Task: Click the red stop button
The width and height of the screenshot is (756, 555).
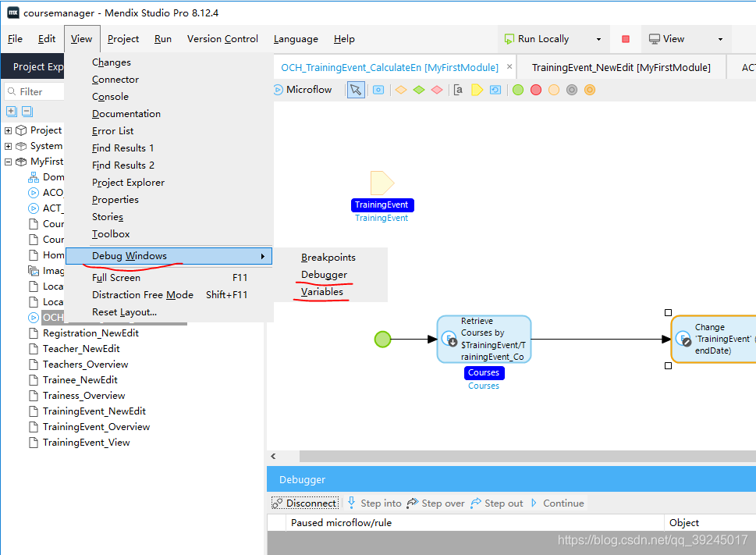Action: pos(626,39)
